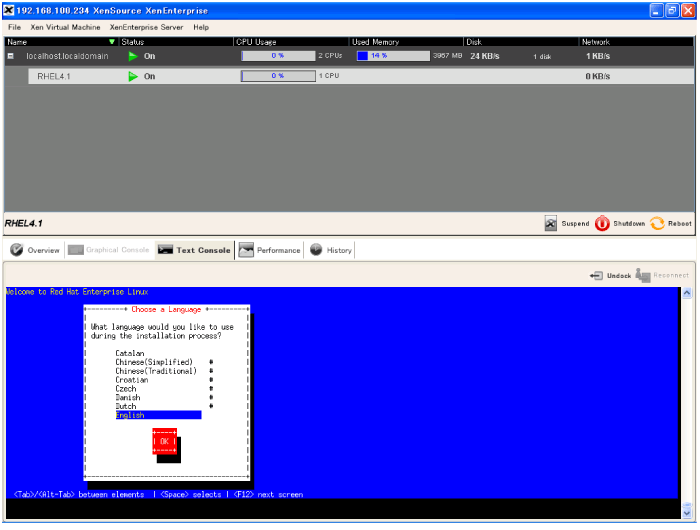The width and height of the screenshot is (700, 530).
Task: Click the localhost CPU usage bar
Action: [278, 56]
